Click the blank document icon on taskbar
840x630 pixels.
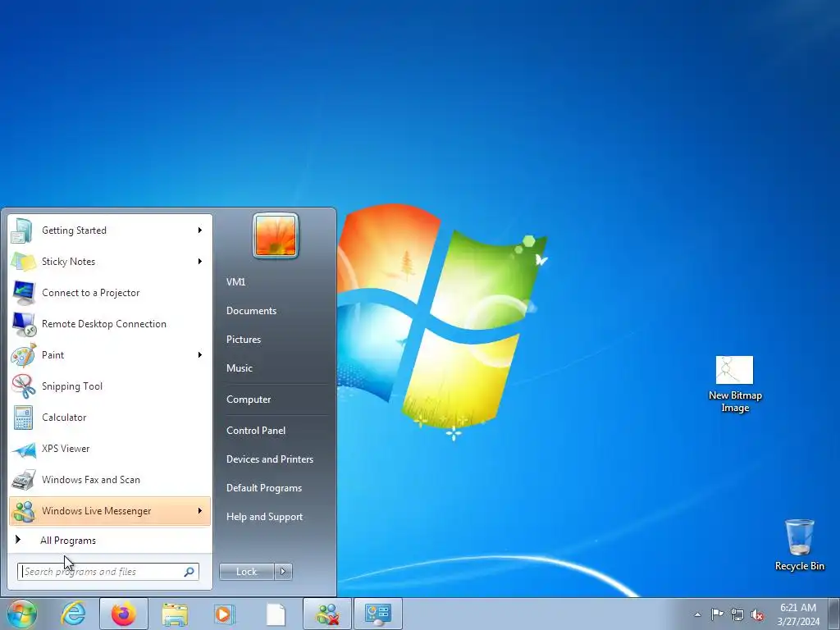point(276,614)
